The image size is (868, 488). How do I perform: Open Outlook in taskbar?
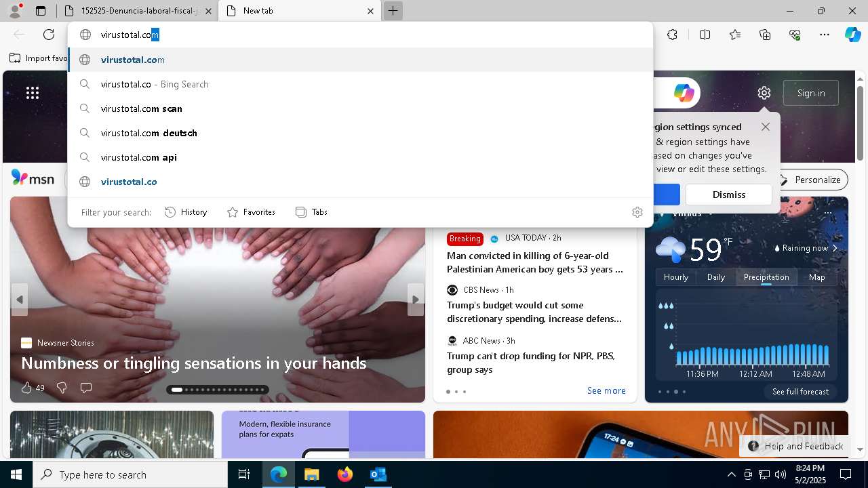(378, 474)
